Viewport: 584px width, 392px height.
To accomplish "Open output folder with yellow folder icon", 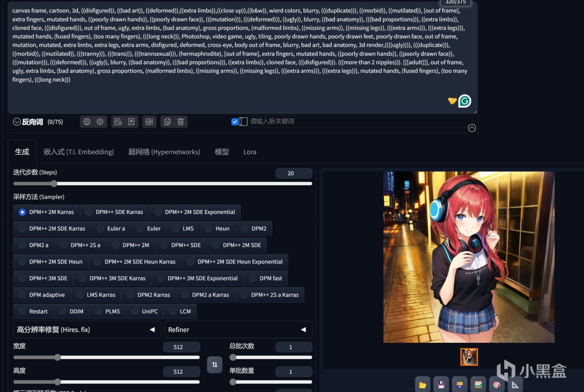I will click(422, 385).
